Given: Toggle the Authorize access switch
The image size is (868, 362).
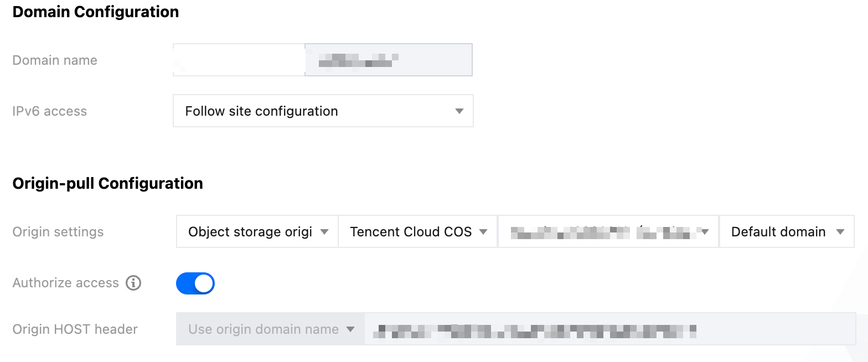Looking at the screenshot, I should [x=195, y=283].
